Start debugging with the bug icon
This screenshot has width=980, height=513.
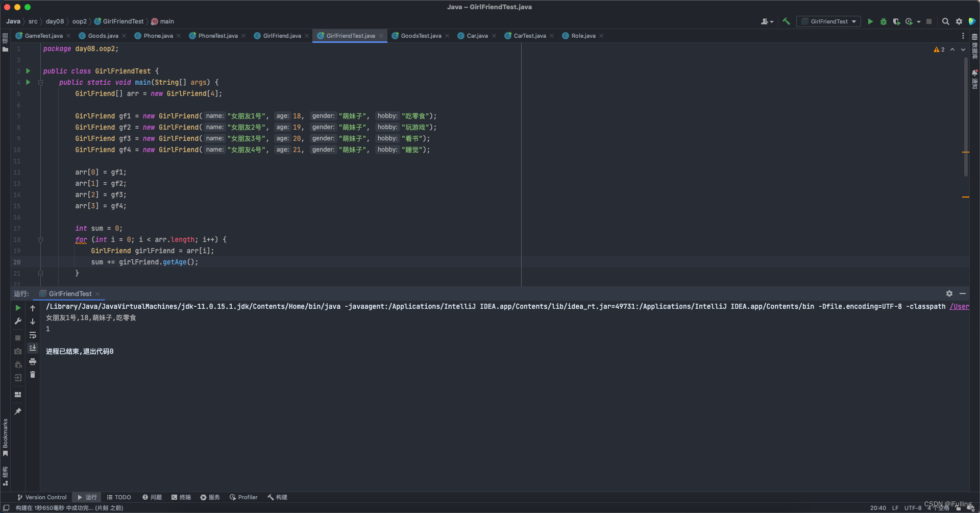point(884,21)
